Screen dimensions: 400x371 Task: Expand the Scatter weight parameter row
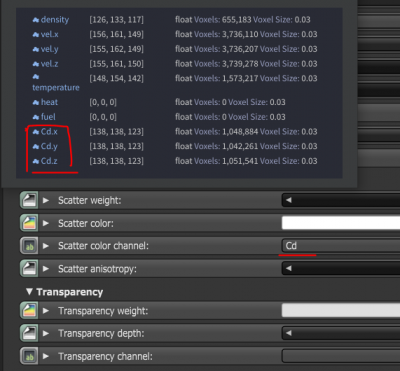tap(46, 200)
